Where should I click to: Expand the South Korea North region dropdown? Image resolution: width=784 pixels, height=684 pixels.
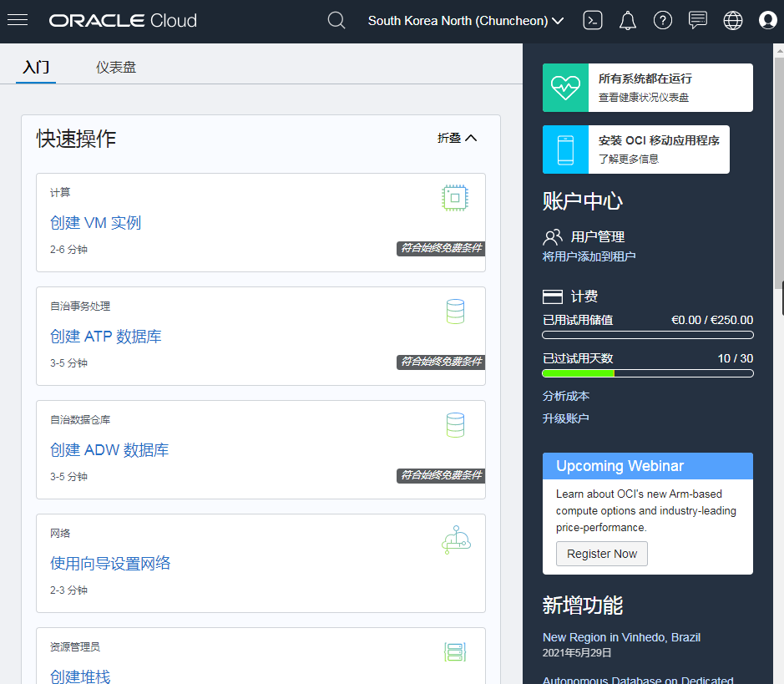click(x=466, y=20)
